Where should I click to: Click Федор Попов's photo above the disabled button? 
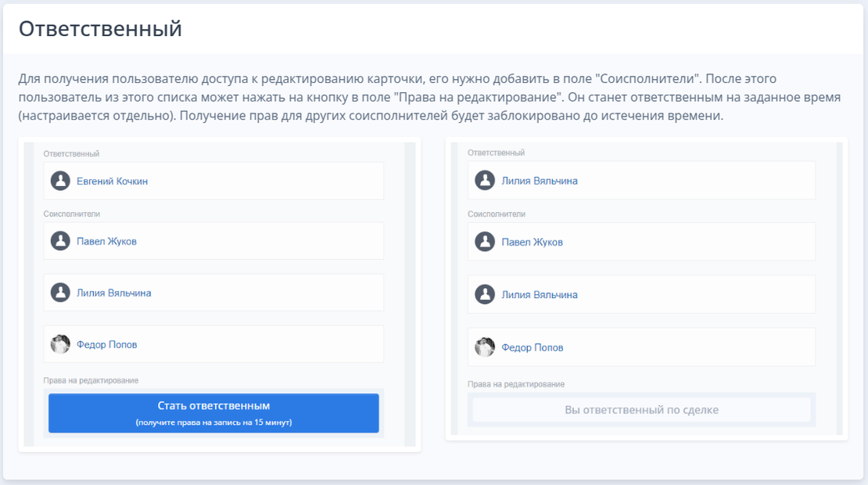[485, 347]
